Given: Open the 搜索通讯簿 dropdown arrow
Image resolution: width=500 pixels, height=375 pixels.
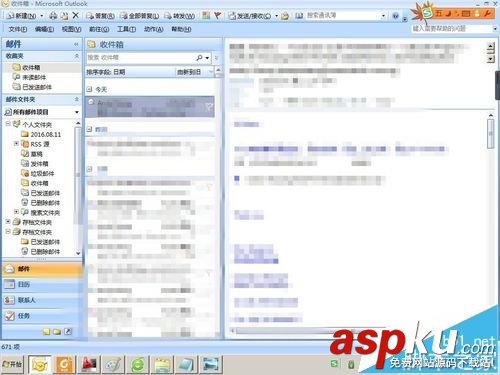Looking at the screenshot, I should click(383, 16).
